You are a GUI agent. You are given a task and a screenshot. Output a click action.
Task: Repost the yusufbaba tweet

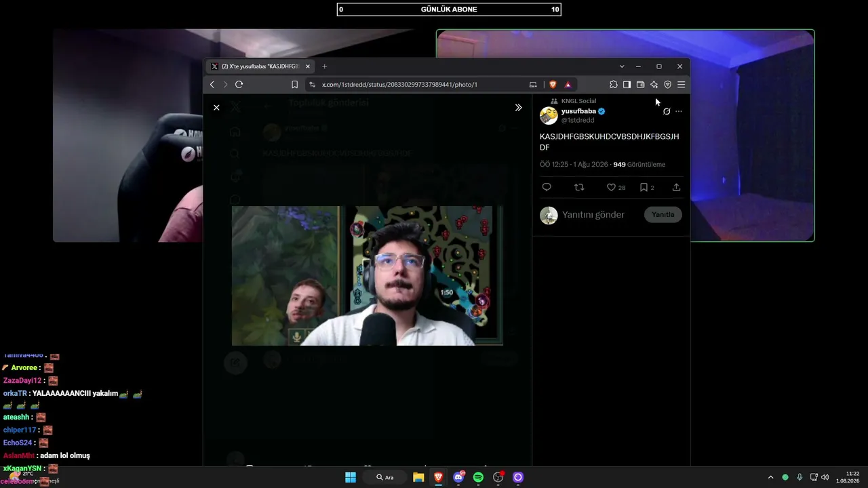579,187
